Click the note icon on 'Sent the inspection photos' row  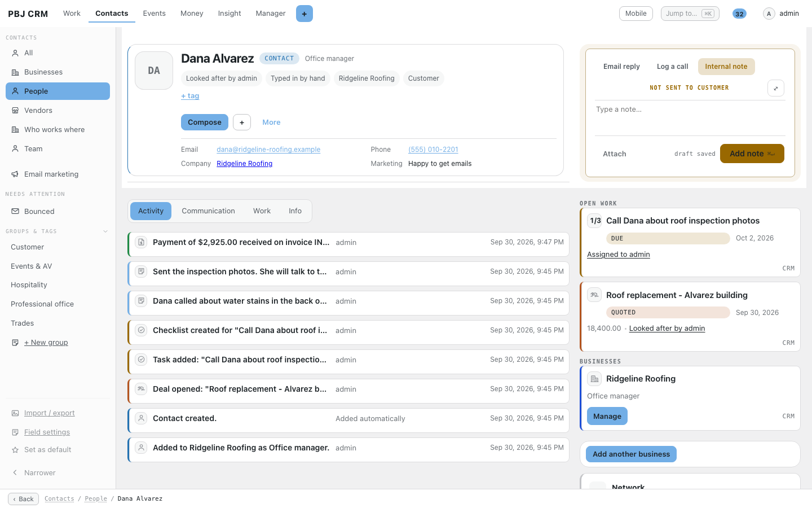click(x=142, y=271)
